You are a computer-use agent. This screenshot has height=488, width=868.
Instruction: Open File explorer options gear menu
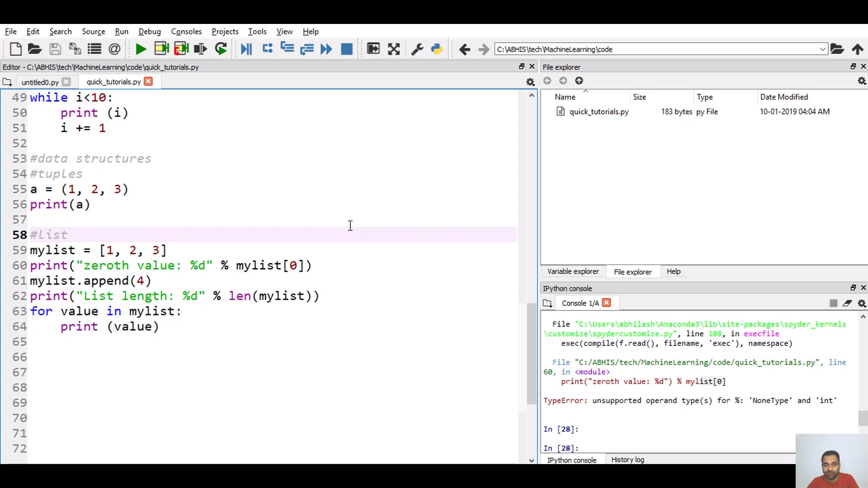pos(862,81)
